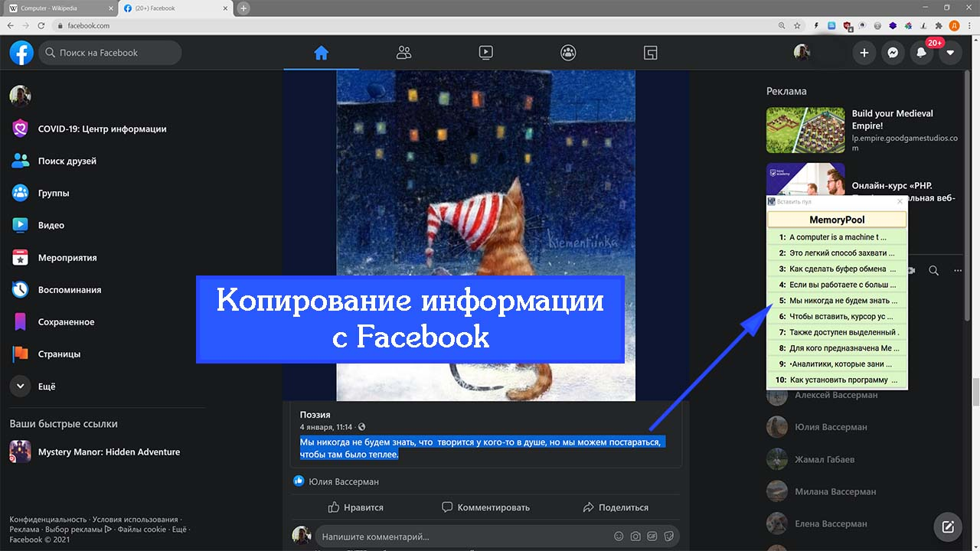Screen dimensions: 980x551
Task: Open Messenger from the top bar
Action: 893,52
